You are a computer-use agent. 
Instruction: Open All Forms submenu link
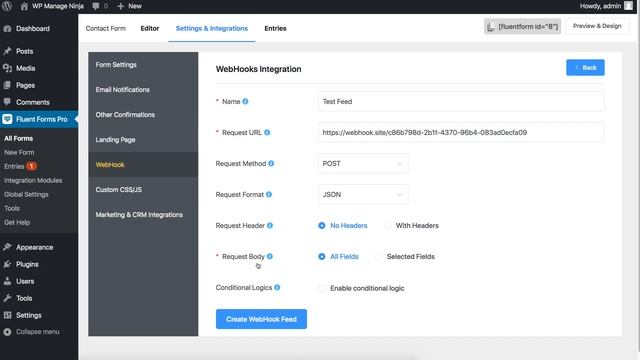pos(19,138)
